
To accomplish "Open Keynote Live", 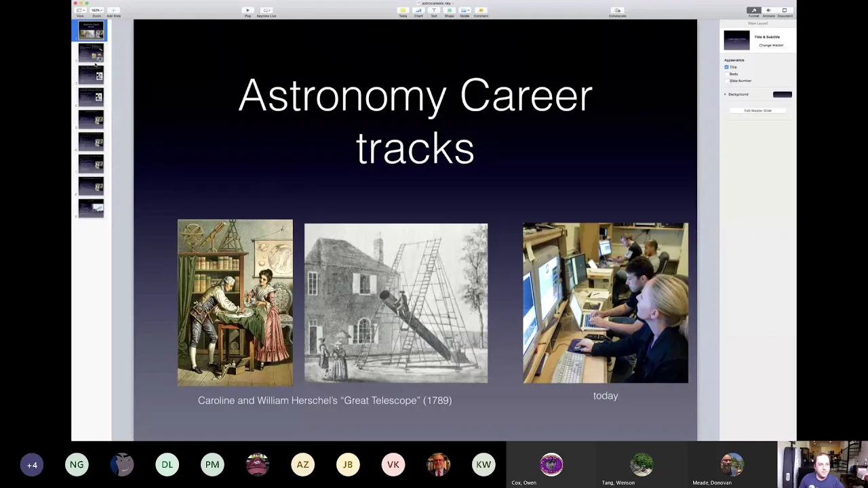I will click(x=267, y=12).
